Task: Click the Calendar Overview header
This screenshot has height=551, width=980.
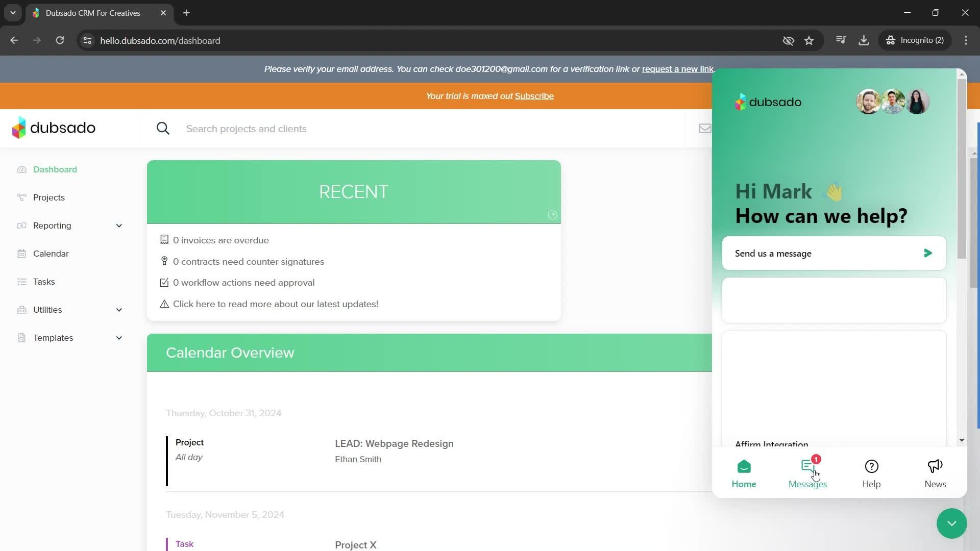Action: pos(230,353)
